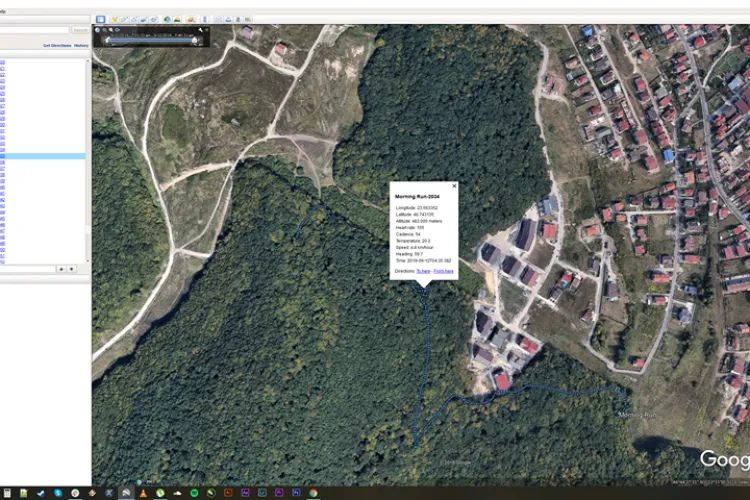Open the History tab in search panel
This screenshot has height=500, width=750.
[x=81, y=45]
